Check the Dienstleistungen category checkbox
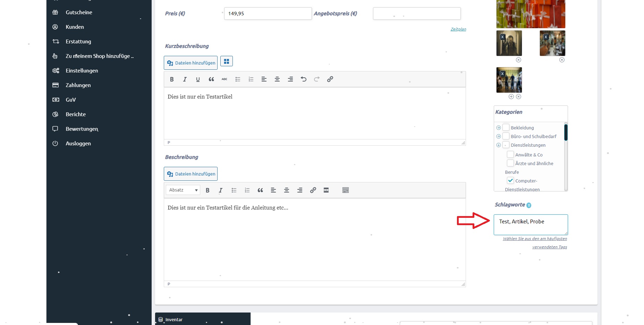Viewport: 644px width, 325px height. coord(506,145)
